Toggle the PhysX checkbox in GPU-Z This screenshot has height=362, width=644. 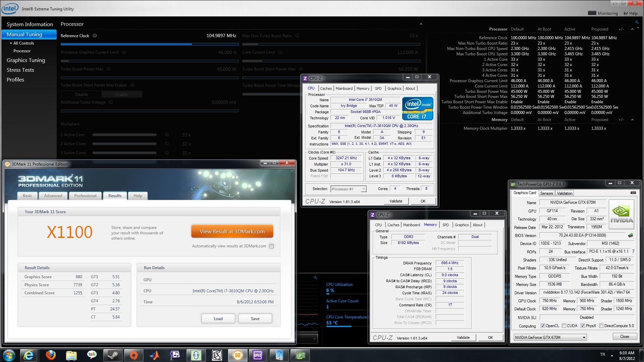pos(583,326)
